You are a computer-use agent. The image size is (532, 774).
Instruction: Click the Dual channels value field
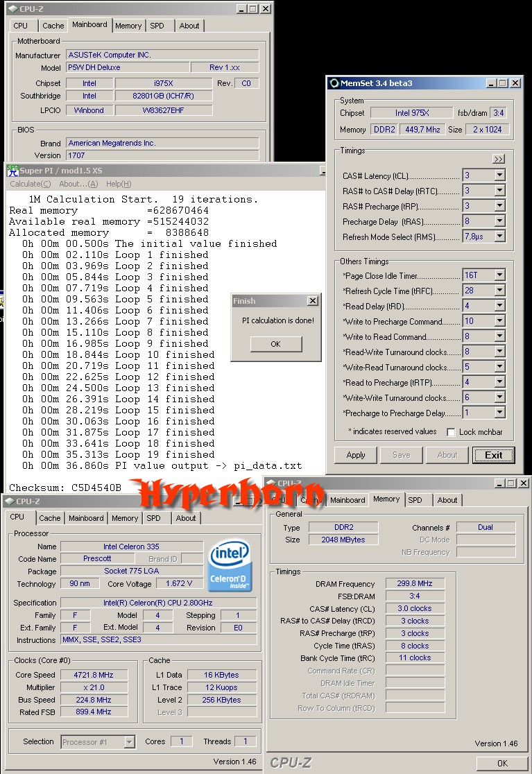[x=486, y=527]
